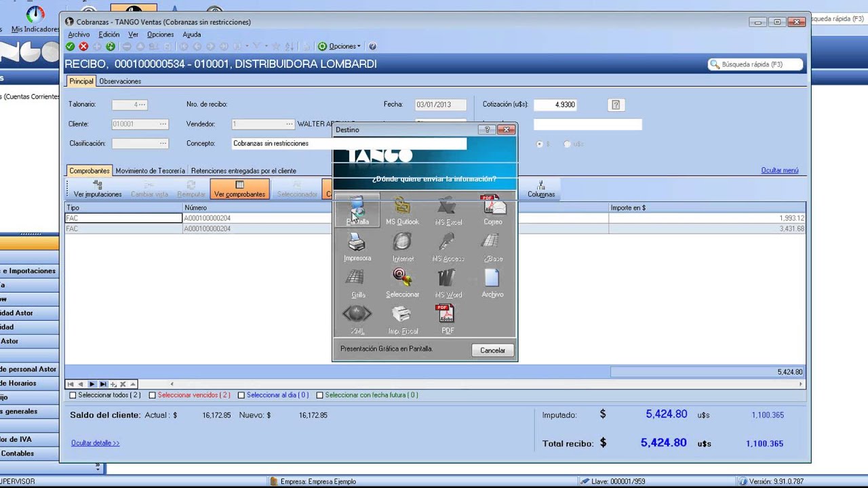The height and width of the screenshot is (488, 868).
Task: Pick Internet as the destination
Action: point(402,247)
